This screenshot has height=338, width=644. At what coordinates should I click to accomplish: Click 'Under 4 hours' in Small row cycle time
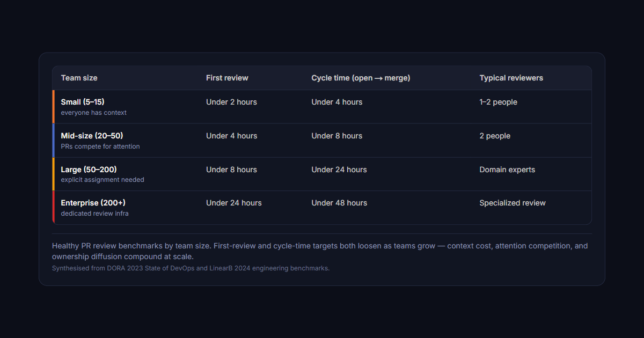[337, 102]
